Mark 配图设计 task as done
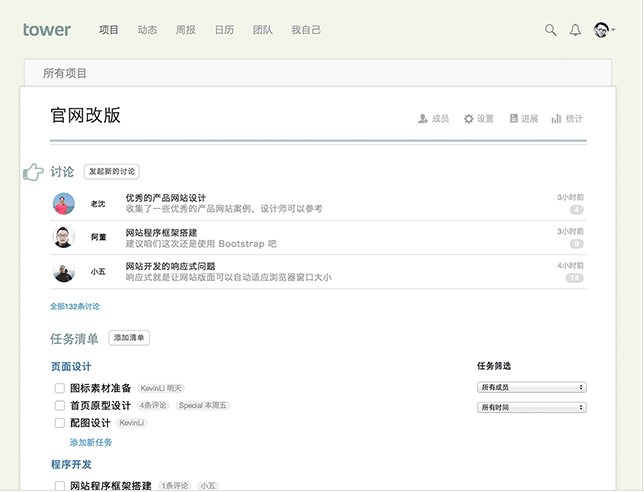Image resolution: width=644 pixels, height=492 pixels. pyautogui.click(x=59, y=423)
